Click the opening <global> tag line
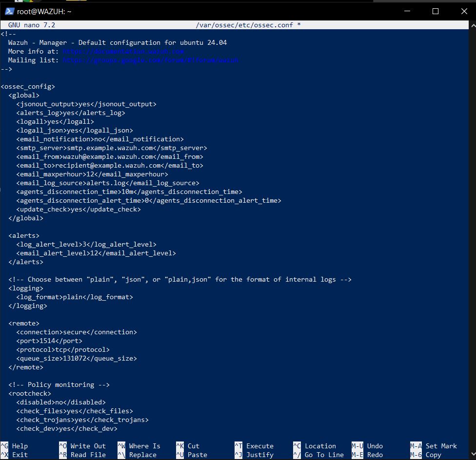 point(24,95)
